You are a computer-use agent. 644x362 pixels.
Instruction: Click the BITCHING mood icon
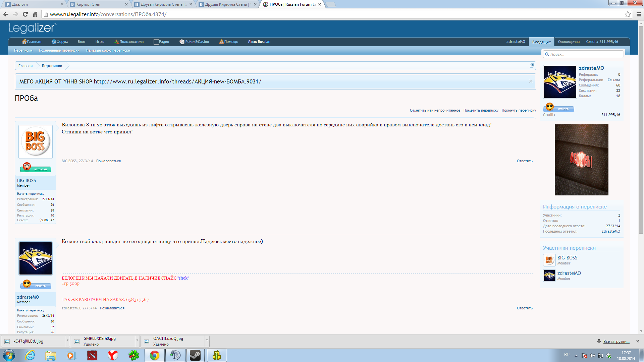[36, 167]
